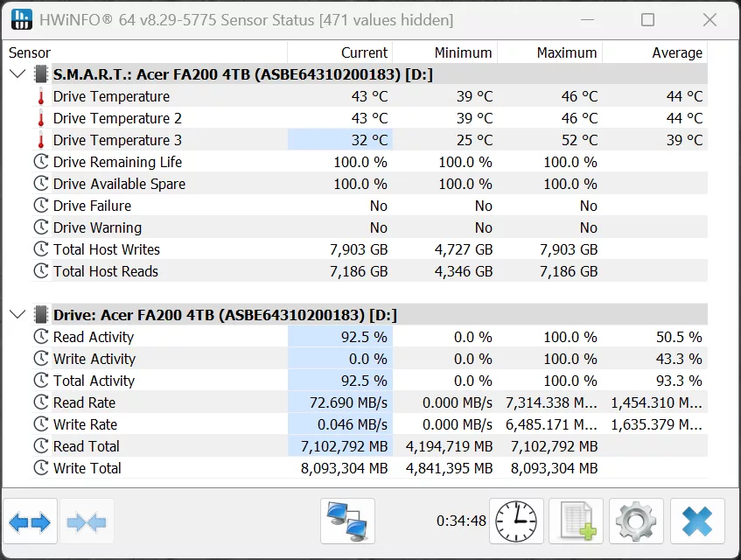Maximize the HWiNFO Sensor Status window

pyautogui.click(x=647, y=19)
